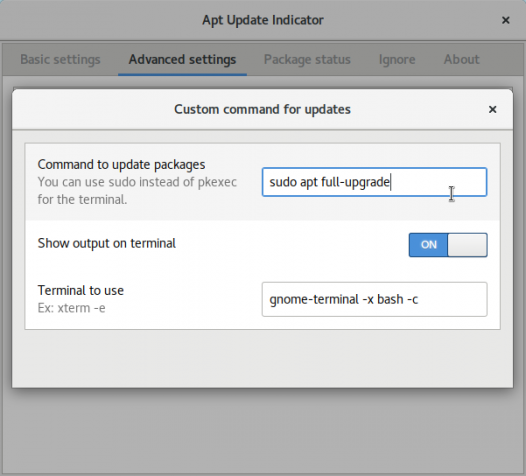Focus the Command to update packages field
This screenshot has width=526, height=476.
pyautogui.click(x=374, y=182)
